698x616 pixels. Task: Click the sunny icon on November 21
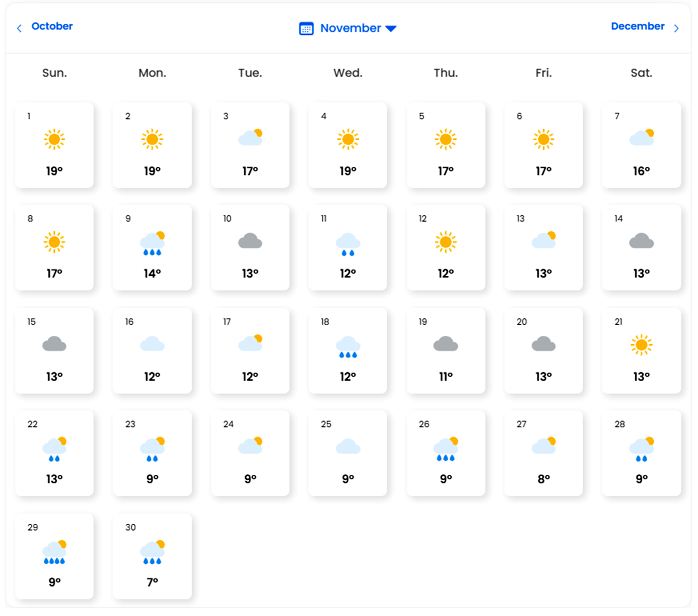tap(642, 345)
